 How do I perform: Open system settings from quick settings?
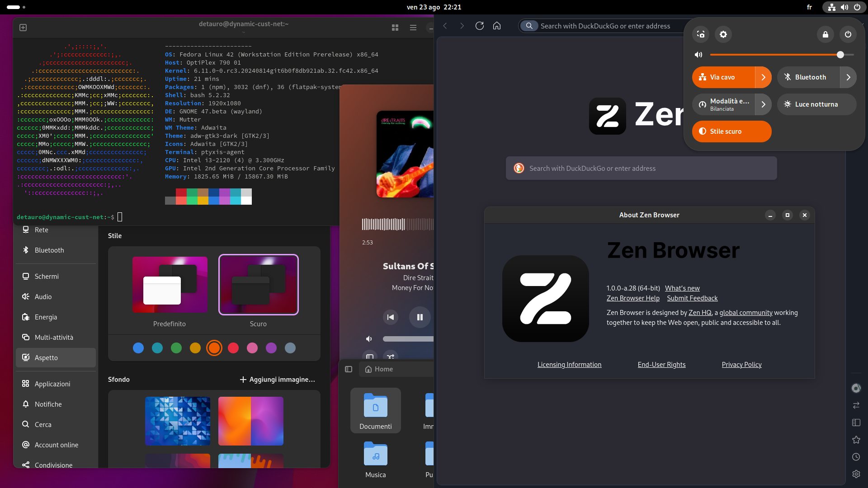click(723, 34)
